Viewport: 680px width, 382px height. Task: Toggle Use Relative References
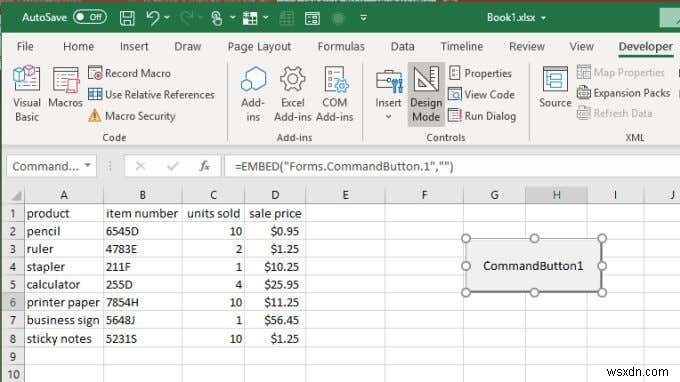pos(151,95)
